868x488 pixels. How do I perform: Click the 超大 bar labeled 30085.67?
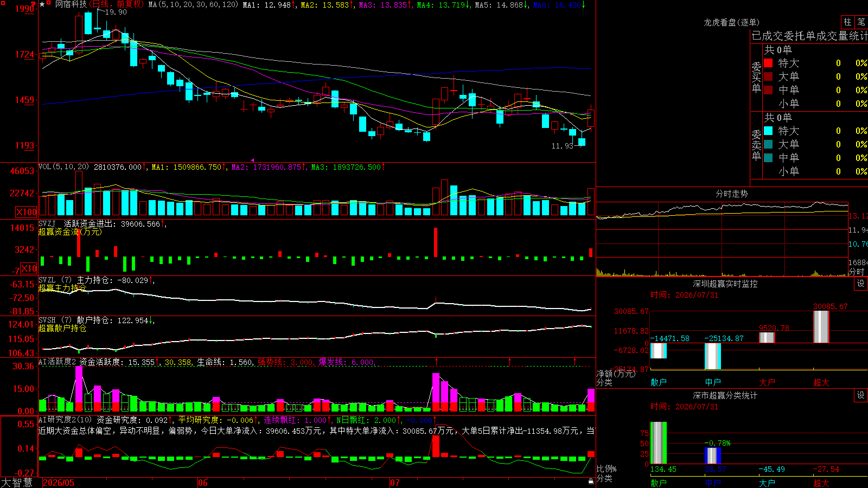tap(821, 327)
